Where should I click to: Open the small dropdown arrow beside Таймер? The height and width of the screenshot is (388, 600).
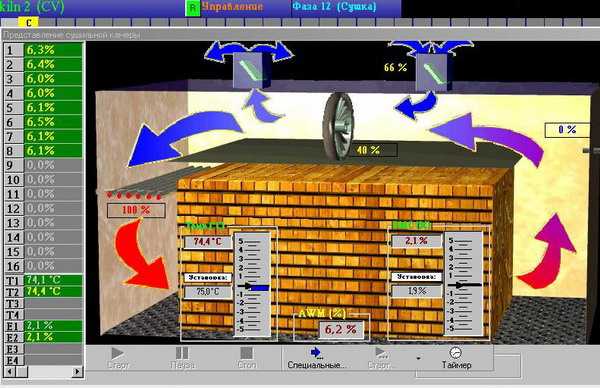pyautogui.click(x=418, y=358)
